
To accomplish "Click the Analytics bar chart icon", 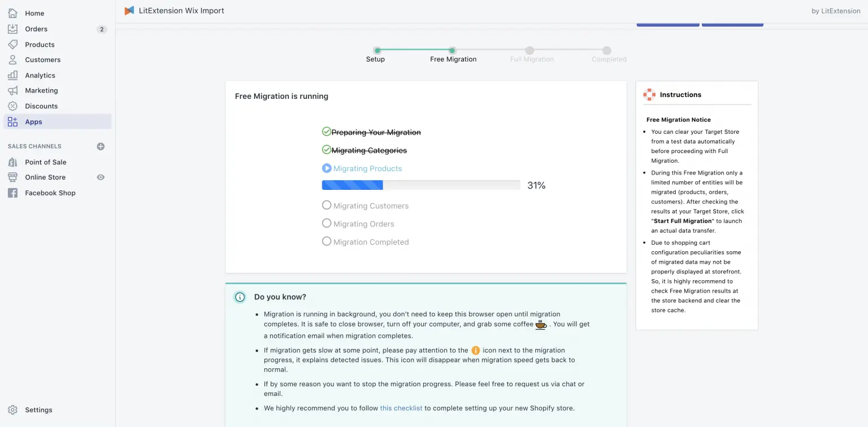I will (12, 75).
